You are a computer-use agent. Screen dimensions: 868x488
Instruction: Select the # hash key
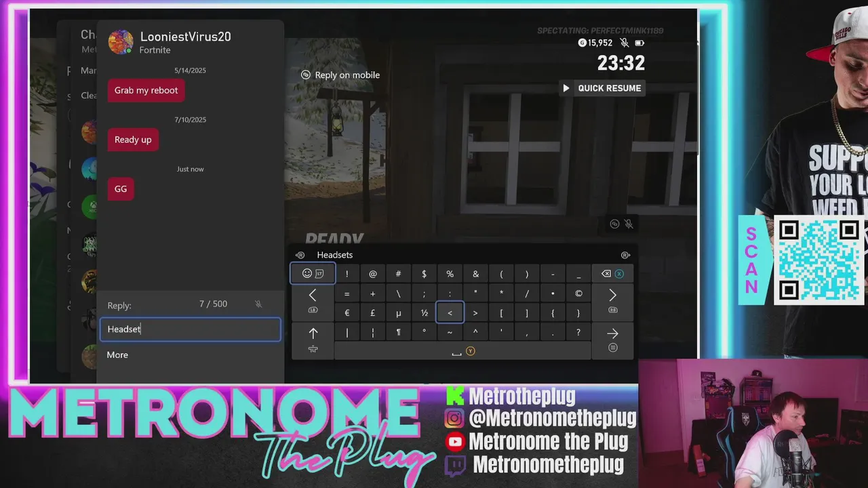(398, 274)
